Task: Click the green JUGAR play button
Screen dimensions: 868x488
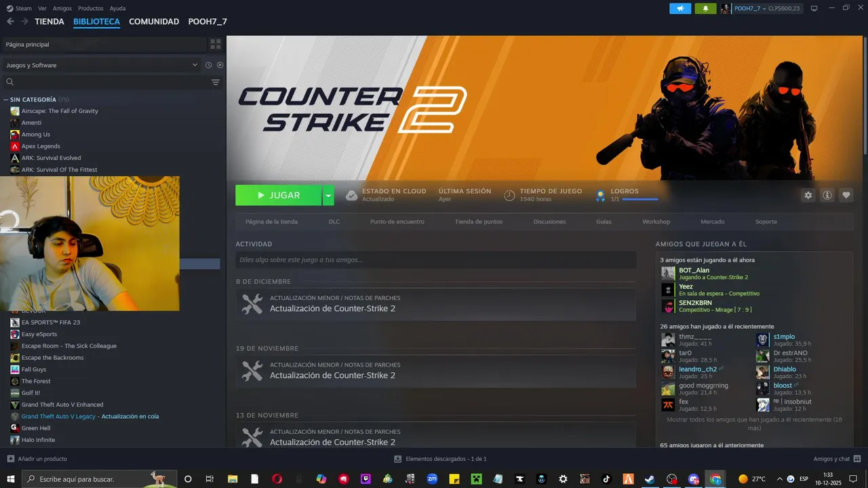Action: [x=278, y=195]
